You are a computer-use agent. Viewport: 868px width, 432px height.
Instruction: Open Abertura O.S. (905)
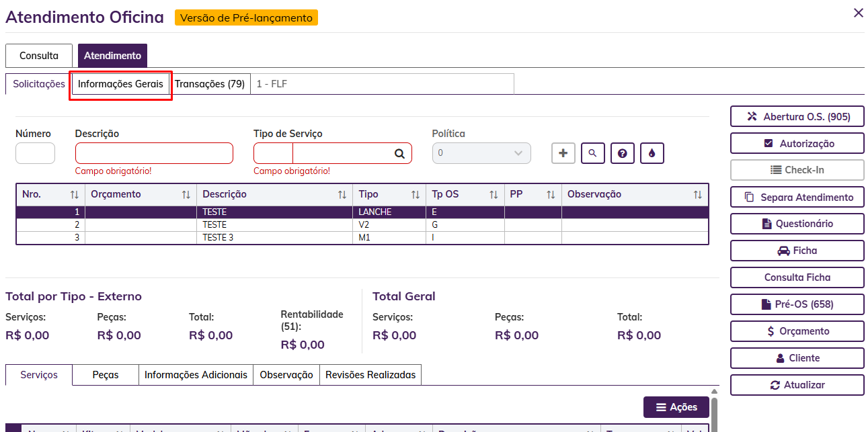coord(797,116)
